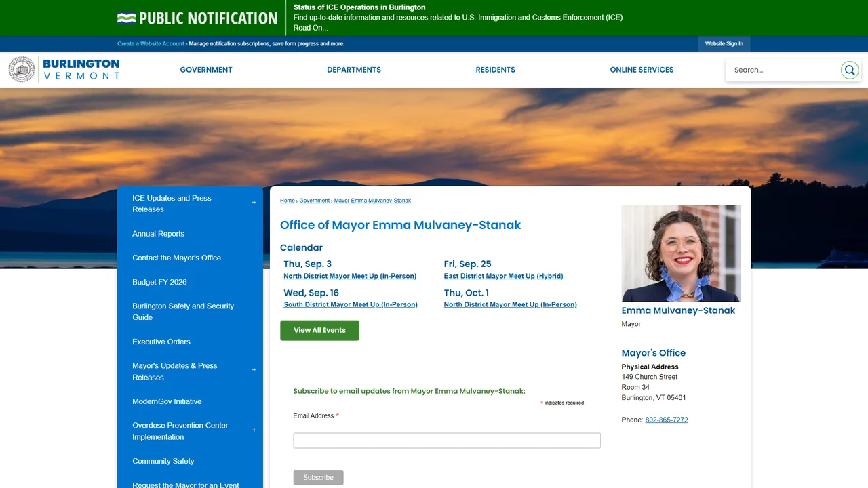Open the Residents menu

pos(496,70)
